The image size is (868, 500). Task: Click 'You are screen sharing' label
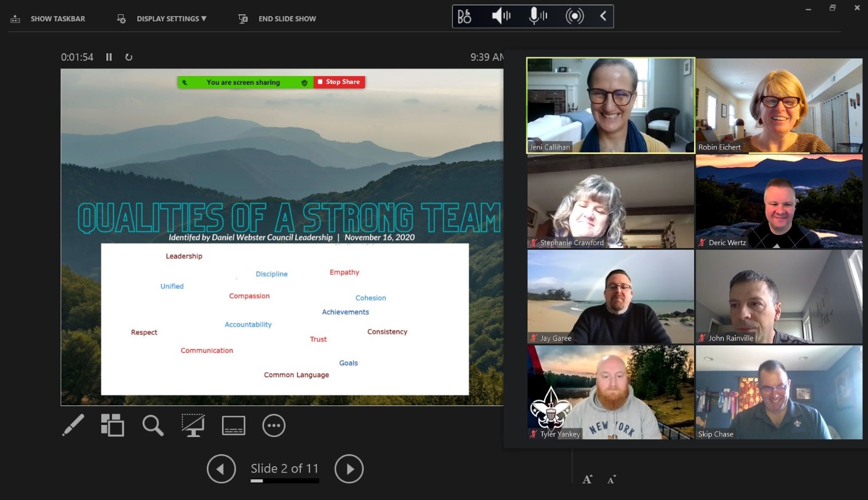(x=243, y=82)
